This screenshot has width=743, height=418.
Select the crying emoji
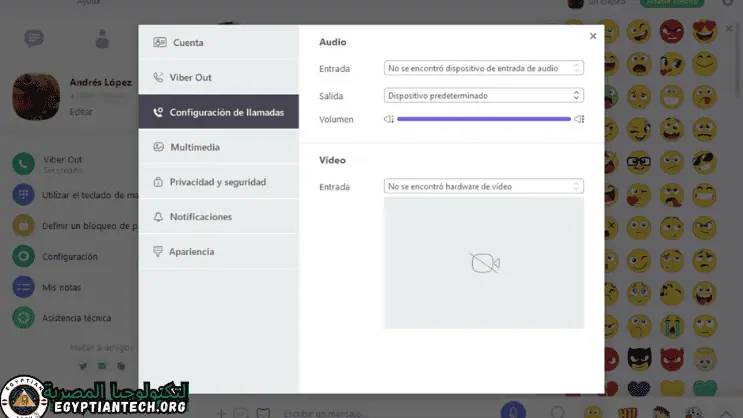[x=672, y=326]
